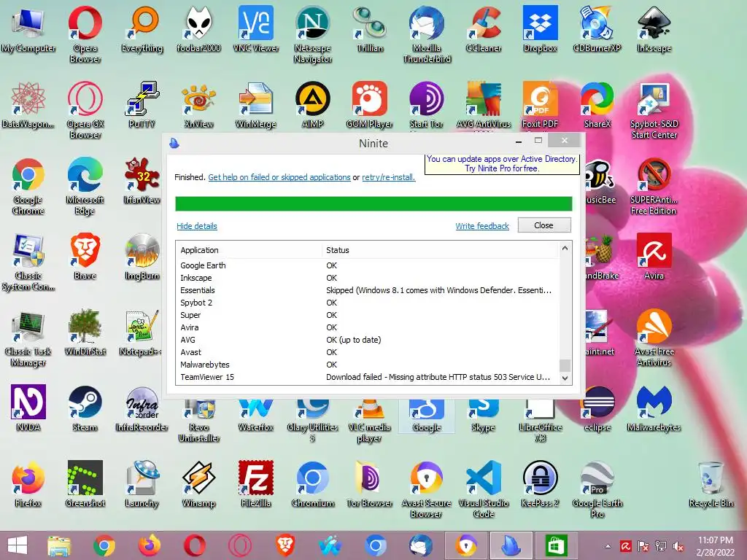Screen dimensions: 747x560
Task: Click the Try Ninite Pro tooltip banner
Action: (502, 164)
